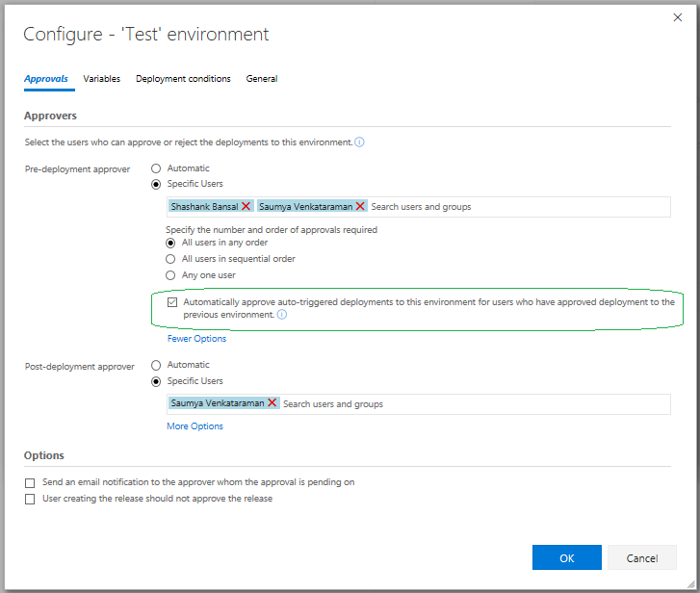
Task: Select 'All users in sequential order' option
Action: pos(171,259)
